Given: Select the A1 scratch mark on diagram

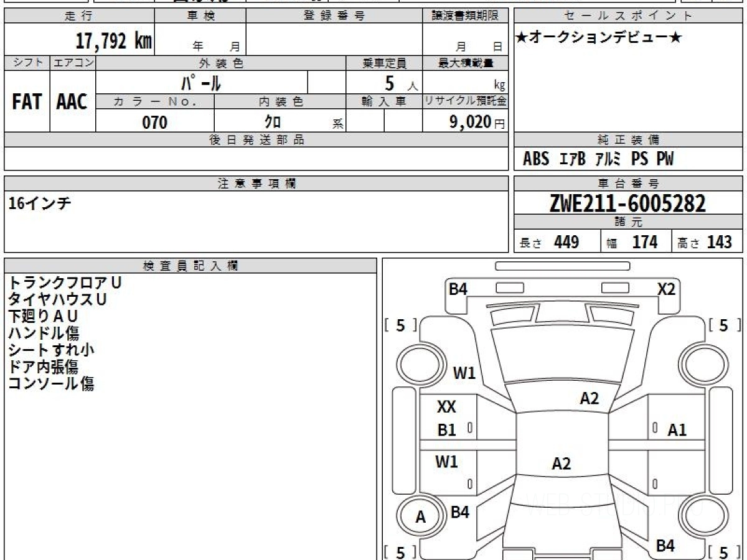Looking at the screenshot, I should tap(677, 429).
